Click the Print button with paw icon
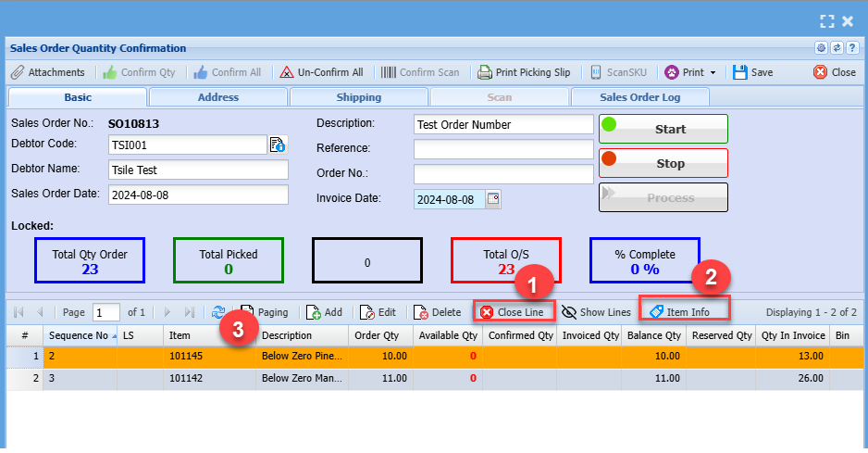Viewport: 868px width, 453px height. click(684, 72)
